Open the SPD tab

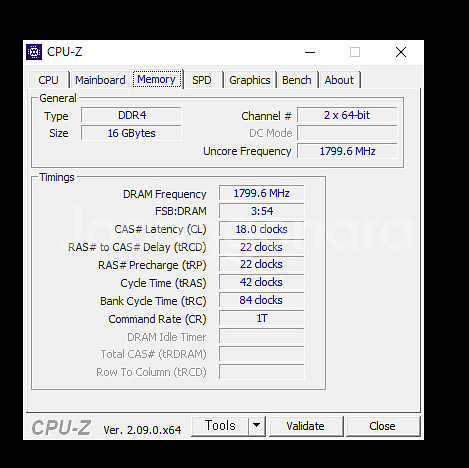click(x=202, y=80)
